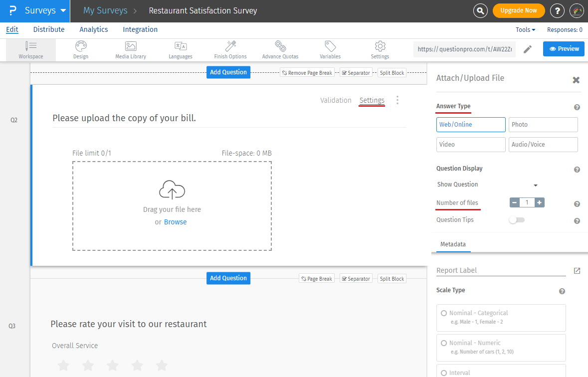Open the Variables tag tool
The height and width of the screenshot is (377, 588).
coord(330,50)
